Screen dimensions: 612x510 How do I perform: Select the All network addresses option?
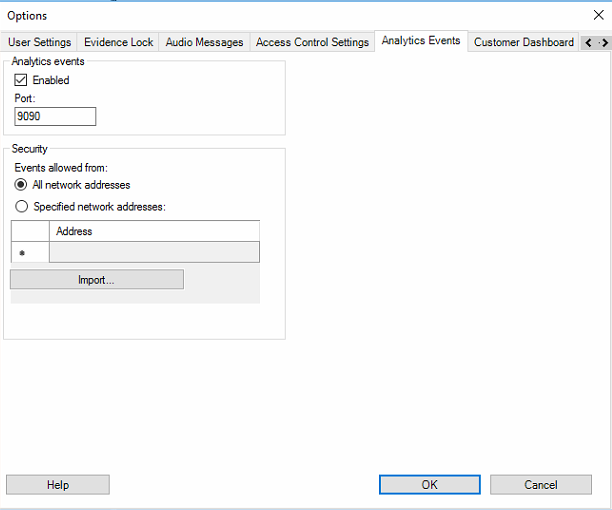click(21, 185)
